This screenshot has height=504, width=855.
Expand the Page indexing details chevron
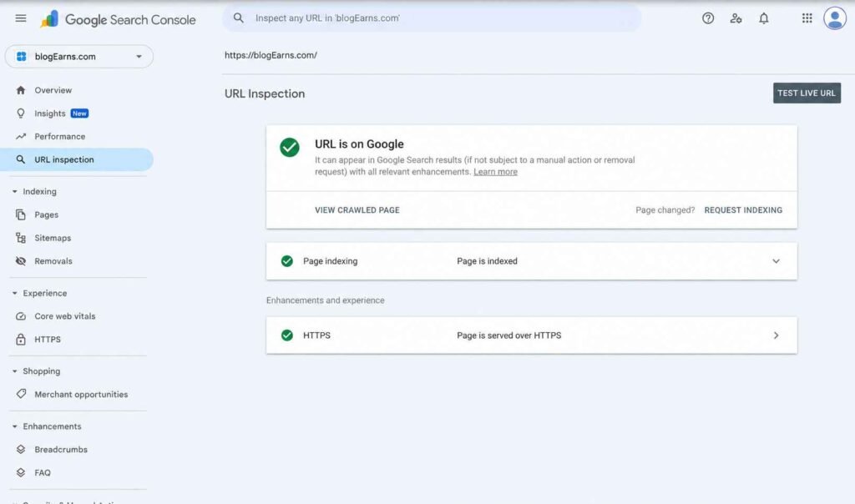776,261
